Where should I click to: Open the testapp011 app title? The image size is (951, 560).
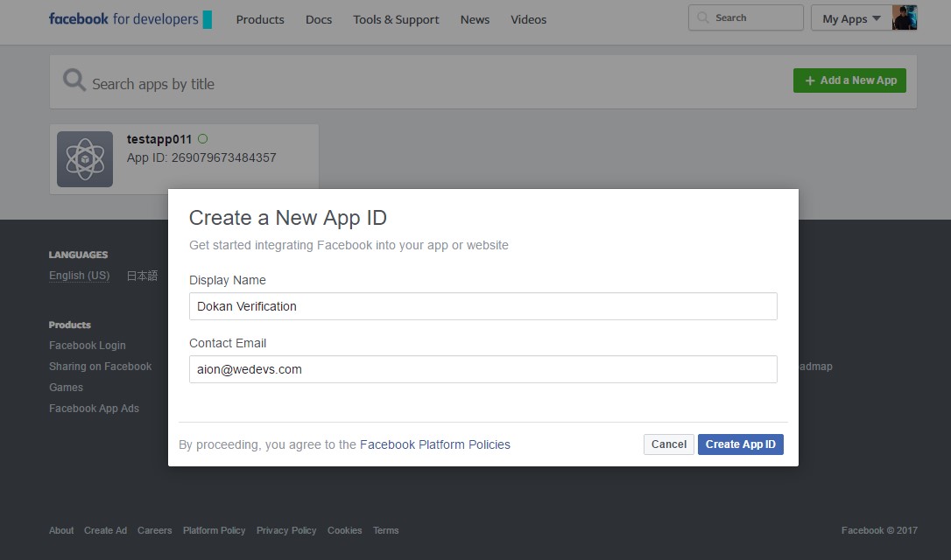(158, 139)
